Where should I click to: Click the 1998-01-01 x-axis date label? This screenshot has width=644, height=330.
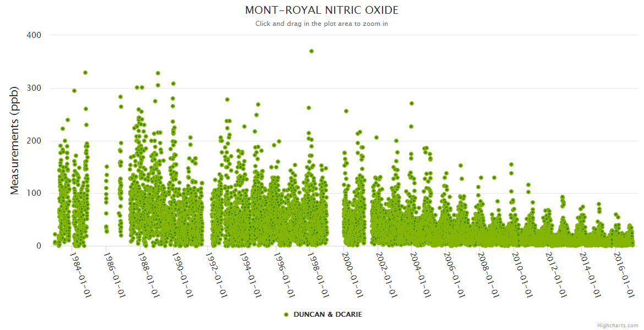tap(319, 274)
